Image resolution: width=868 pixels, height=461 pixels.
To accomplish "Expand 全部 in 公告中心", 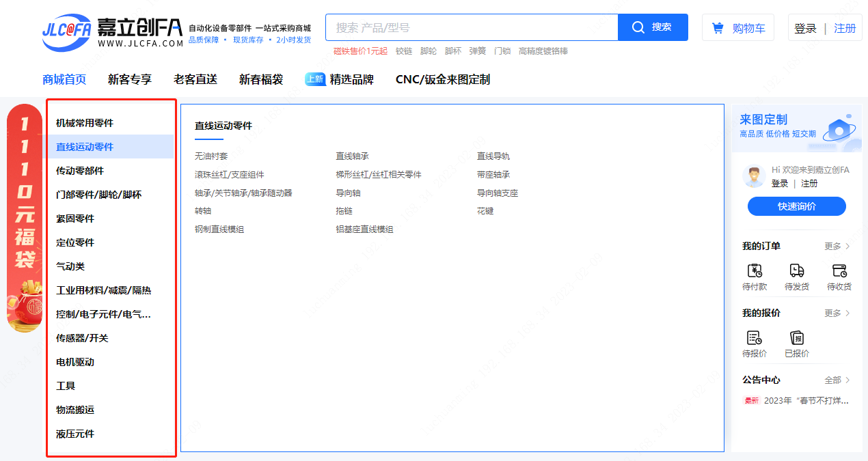I will point(837,380).
